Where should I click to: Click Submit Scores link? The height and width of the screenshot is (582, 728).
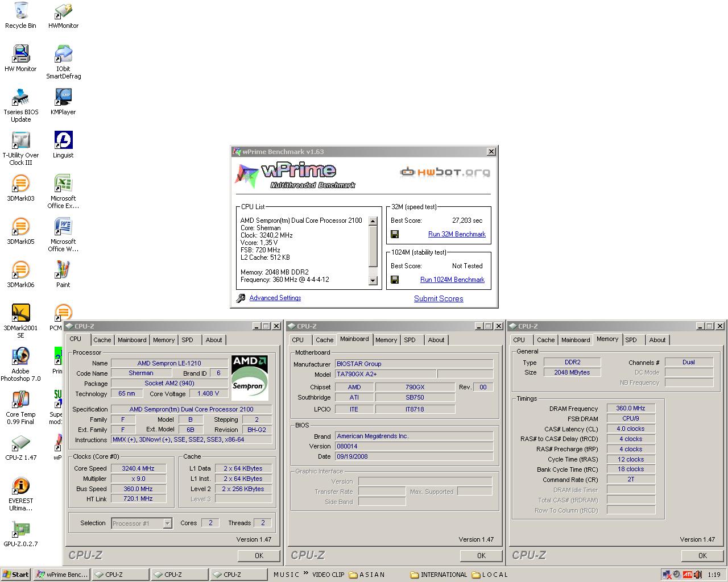click(439, 298)
